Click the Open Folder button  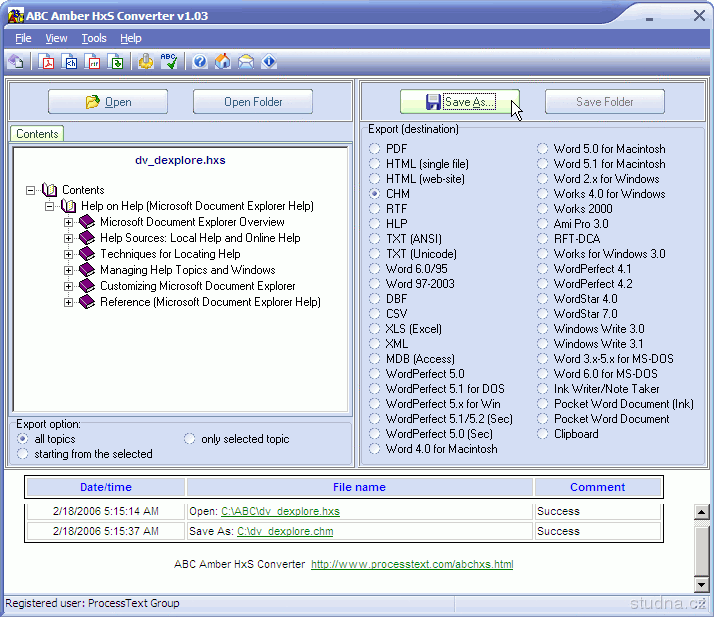tap(252, 102)
